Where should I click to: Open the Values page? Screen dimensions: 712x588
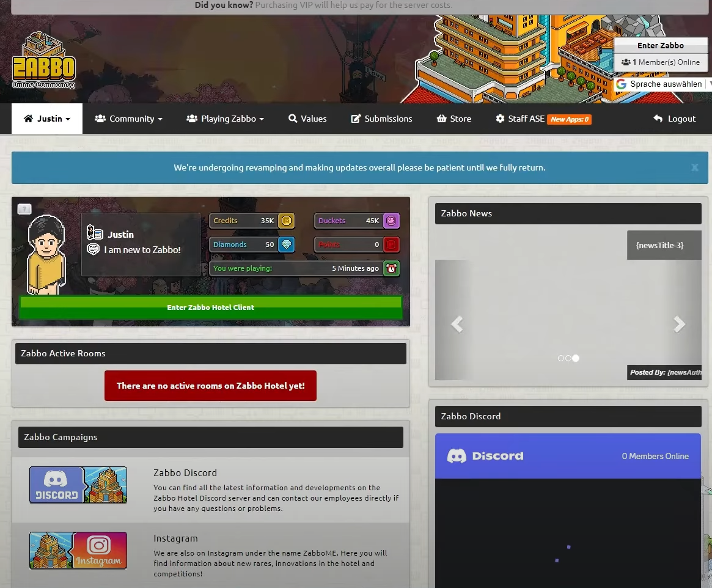(307, 119)
